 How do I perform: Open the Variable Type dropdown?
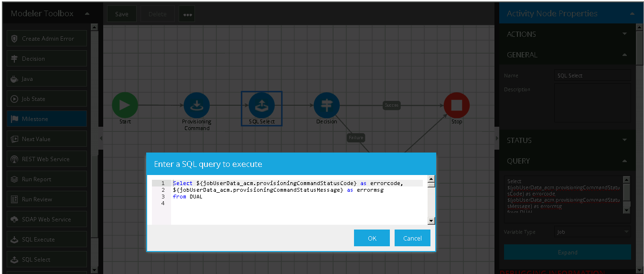(x=592, y=232)
